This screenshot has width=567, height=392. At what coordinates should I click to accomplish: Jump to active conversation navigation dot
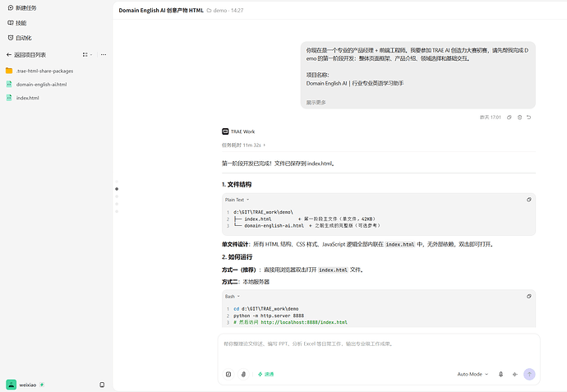tap(117, 189)
